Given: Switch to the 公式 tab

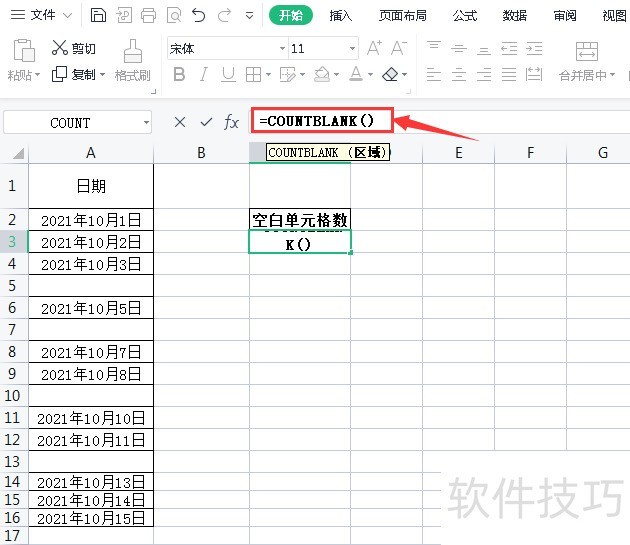Looking at the screenshot, I should (465, 16).
